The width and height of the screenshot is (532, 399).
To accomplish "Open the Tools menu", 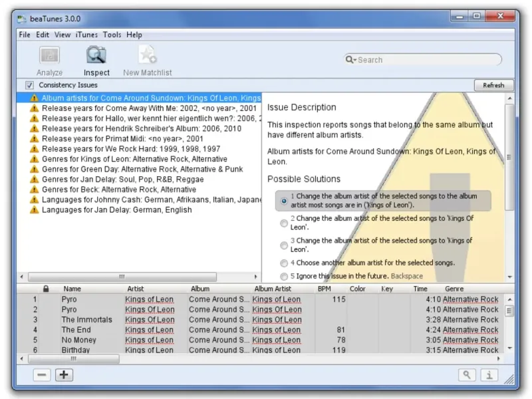I will click(x=112, y=35).
